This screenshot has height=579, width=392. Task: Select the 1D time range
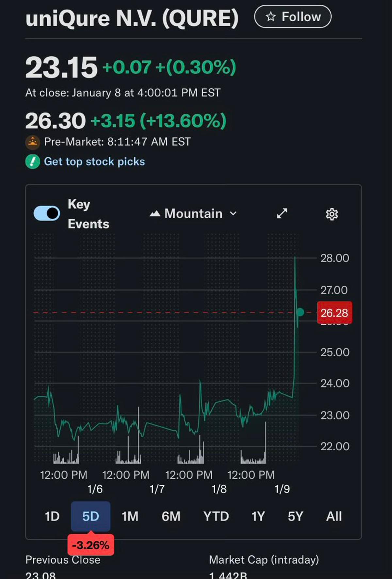tap(52, 517)
